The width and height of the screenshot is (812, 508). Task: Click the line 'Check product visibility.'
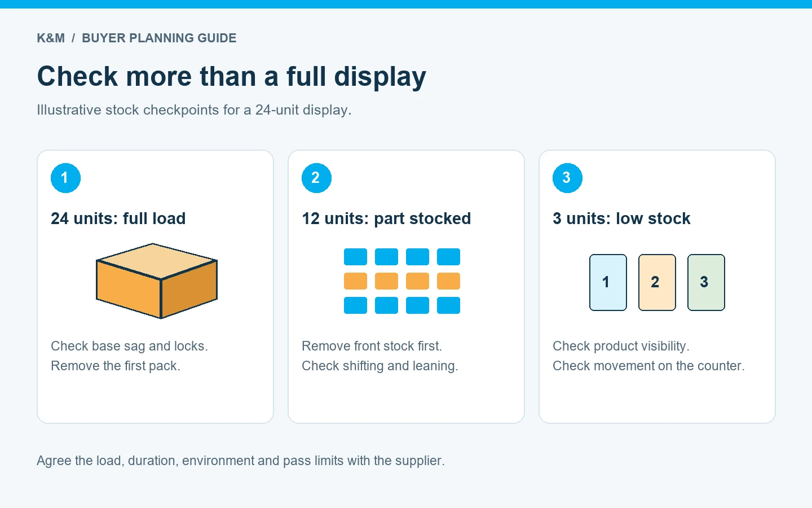(621, 346)
